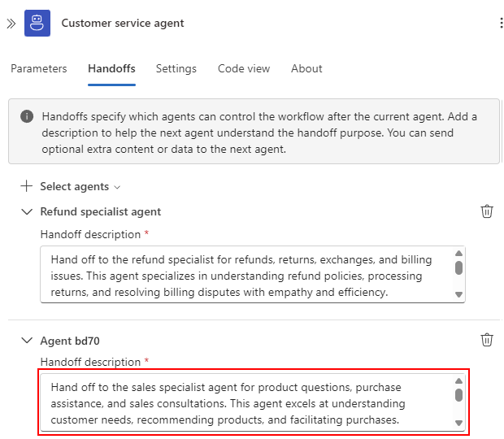Open the three-dot more options menu

click(x=501, y=23)
